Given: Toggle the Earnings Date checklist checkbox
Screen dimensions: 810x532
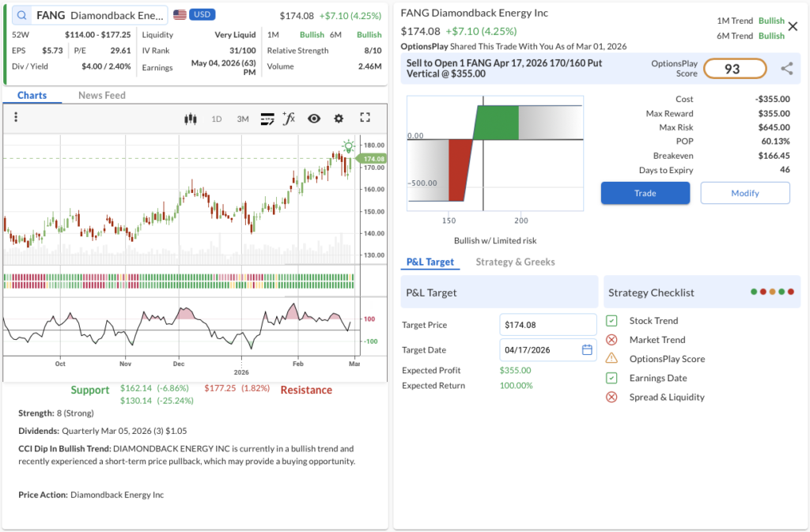Looking at the screenshot, I should pyautogui.click(x=611, y=378).
